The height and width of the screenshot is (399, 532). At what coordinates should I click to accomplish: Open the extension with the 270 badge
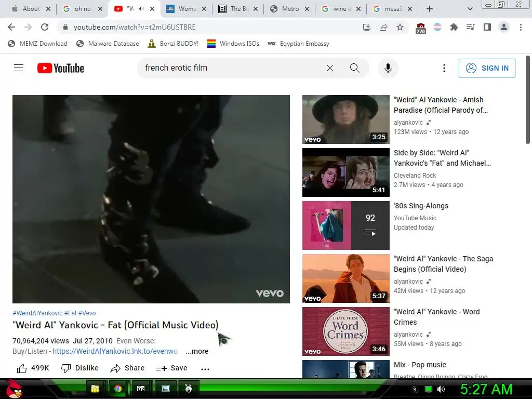(420, 28)
